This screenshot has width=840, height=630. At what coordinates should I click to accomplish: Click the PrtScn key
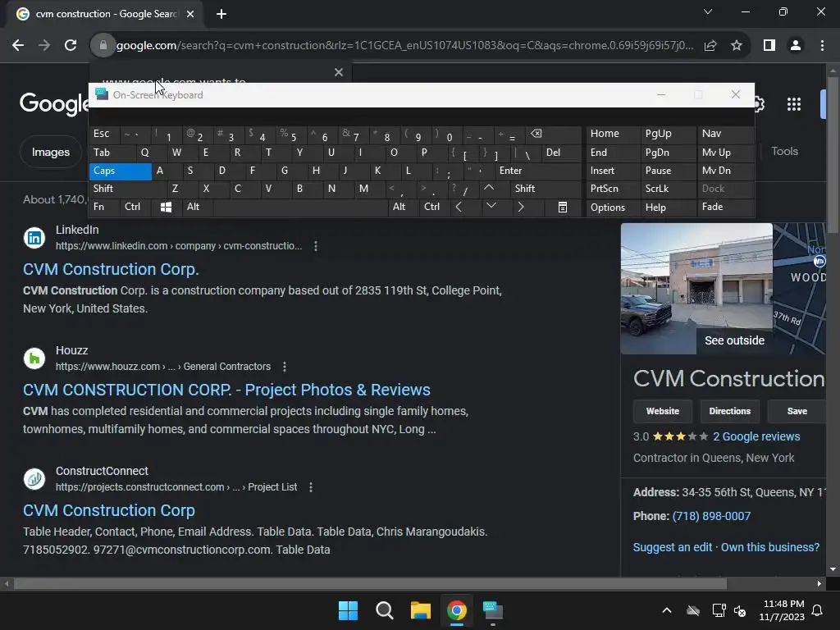[612, 189]
